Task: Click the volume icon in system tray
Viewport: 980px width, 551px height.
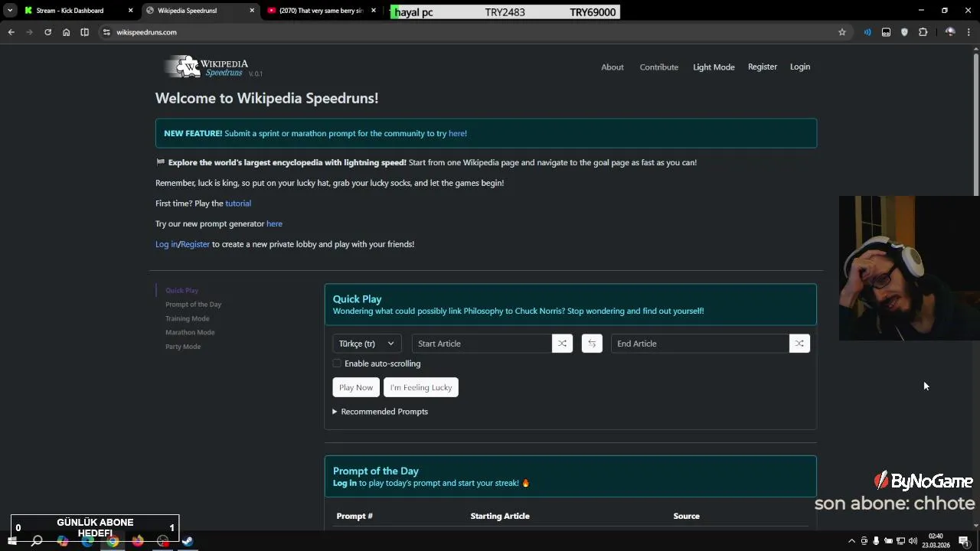Action: (x=913, y=541)
